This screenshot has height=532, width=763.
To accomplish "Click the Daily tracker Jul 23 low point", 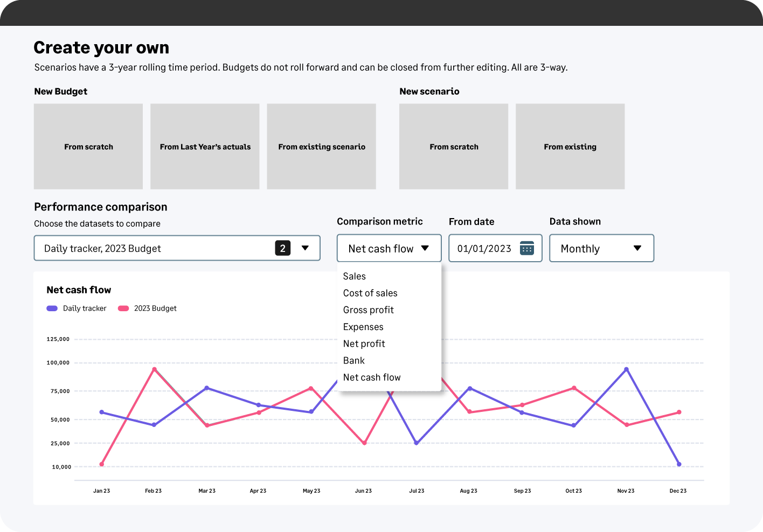I will tap(417, 443).
